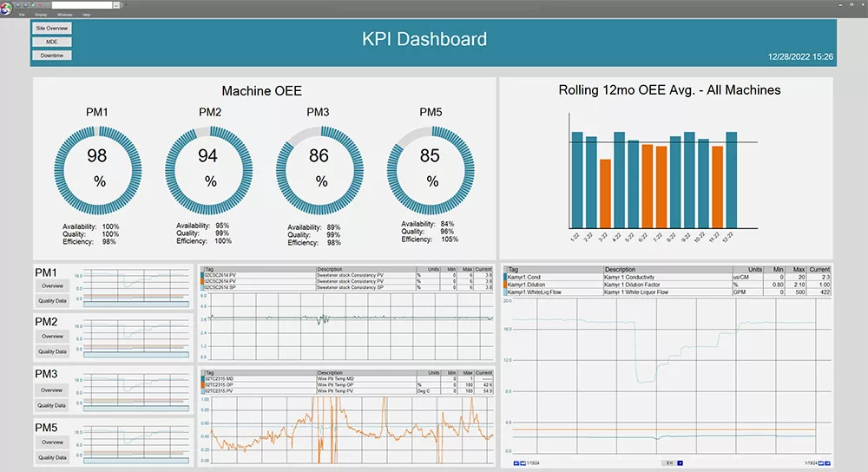Click the trend's leftmost rewind arrow icon

click(516, 463)
